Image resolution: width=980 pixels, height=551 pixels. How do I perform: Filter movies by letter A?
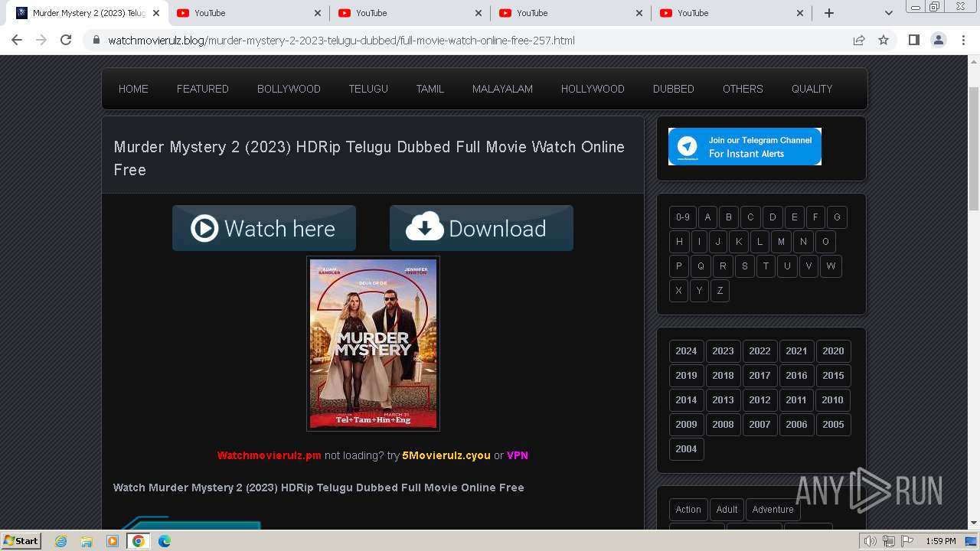(707, 217)
